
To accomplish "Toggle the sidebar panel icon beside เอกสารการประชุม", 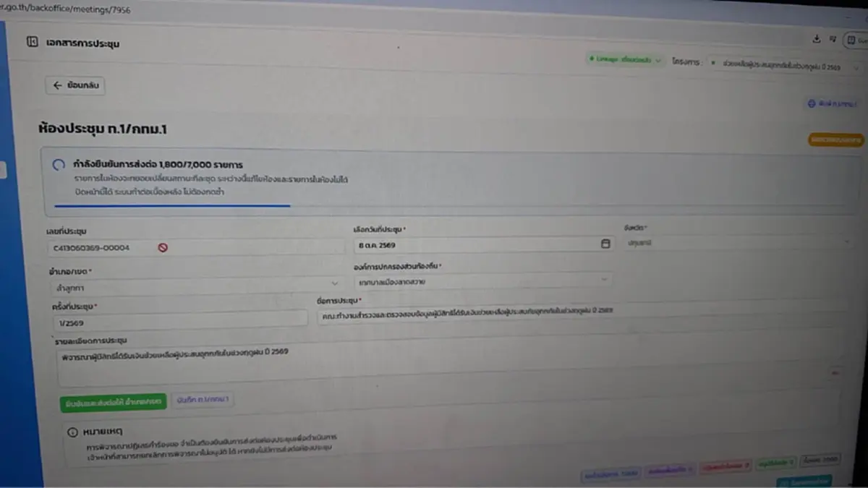I will (32, 42).
